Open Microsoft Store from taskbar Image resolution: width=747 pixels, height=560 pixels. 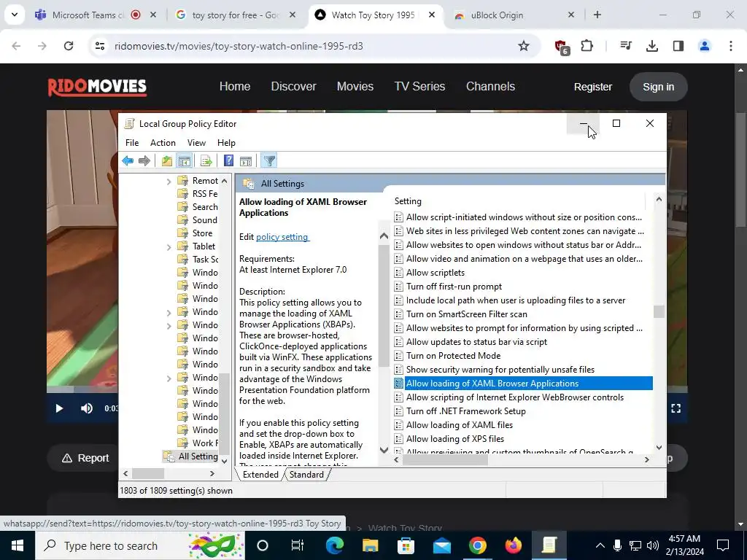(406, 545)
